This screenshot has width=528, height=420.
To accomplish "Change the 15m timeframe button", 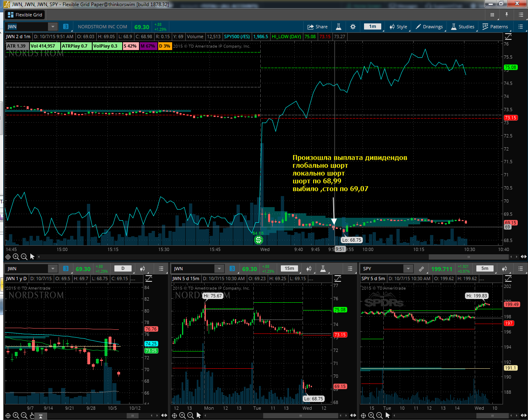I will (289, 269).
